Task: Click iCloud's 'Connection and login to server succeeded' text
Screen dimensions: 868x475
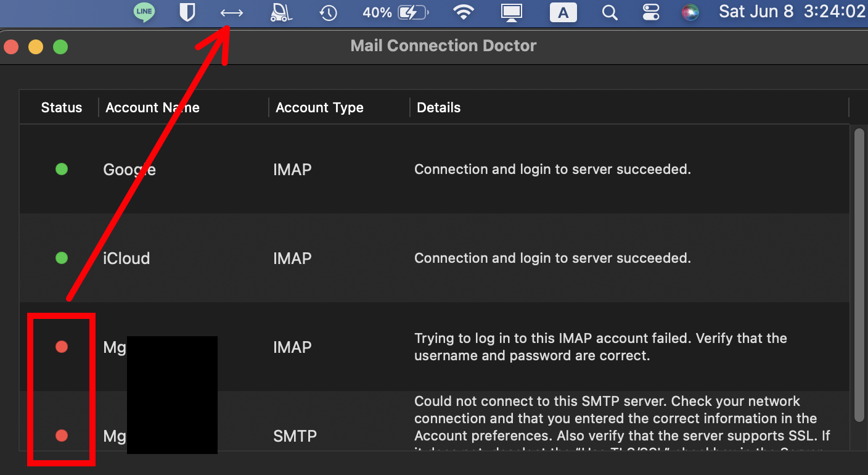Action: click(552, 258)
